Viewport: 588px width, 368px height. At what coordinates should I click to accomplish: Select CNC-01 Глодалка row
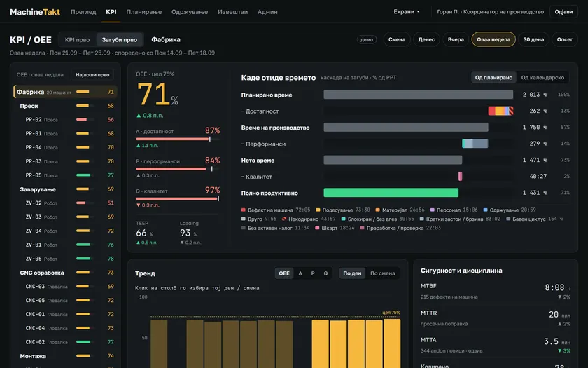(65, 314)
